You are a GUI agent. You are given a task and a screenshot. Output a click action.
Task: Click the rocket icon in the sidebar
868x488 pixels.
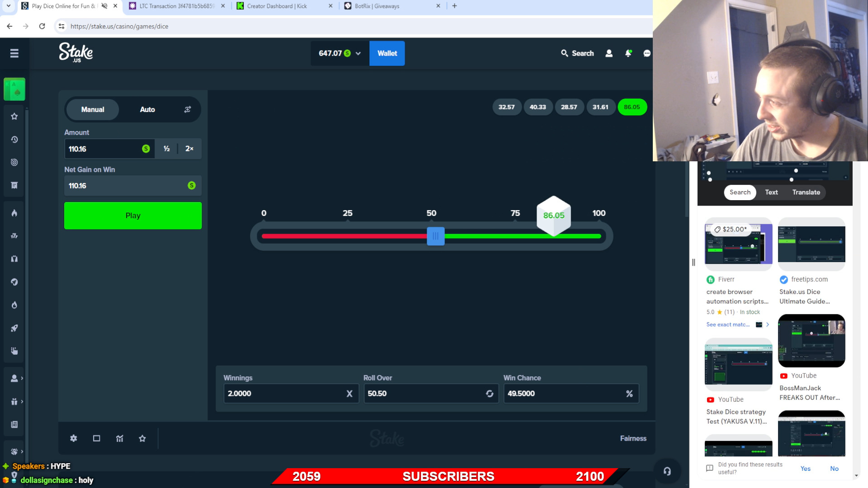[14, 328]
